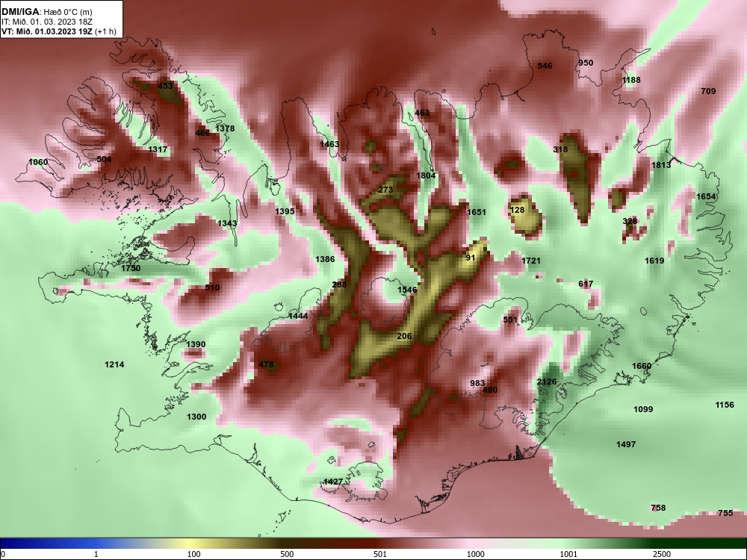Select the 466 height label
Viewport: 747px width, 560px height.
tap(202, 133)
